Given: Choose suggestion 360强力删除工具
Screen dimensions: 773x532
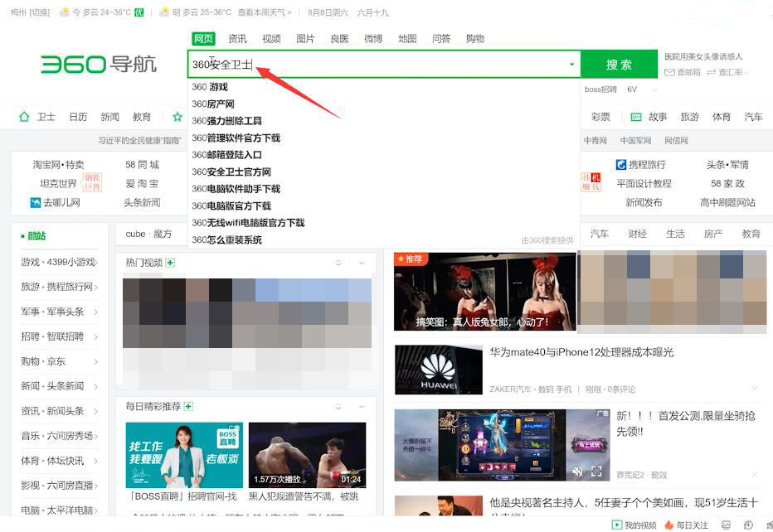Looking at the screenshot, I should pyautogui.click(x=226, y=121).
